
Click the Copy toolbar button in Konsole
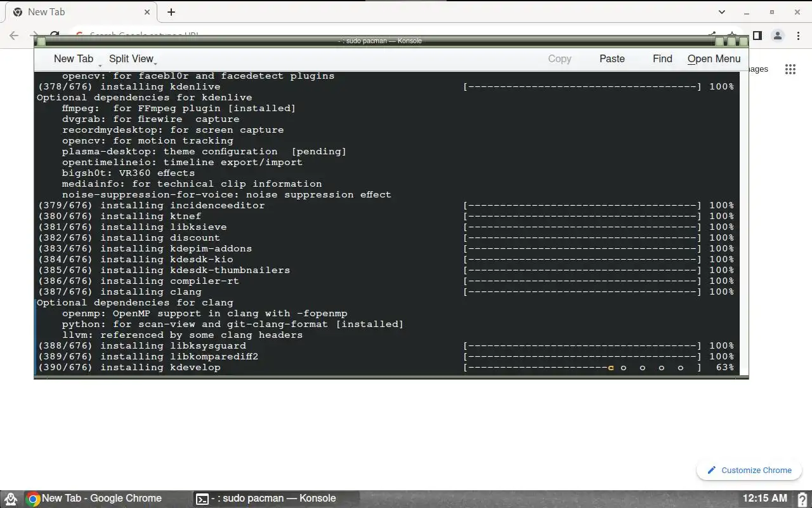560,58
